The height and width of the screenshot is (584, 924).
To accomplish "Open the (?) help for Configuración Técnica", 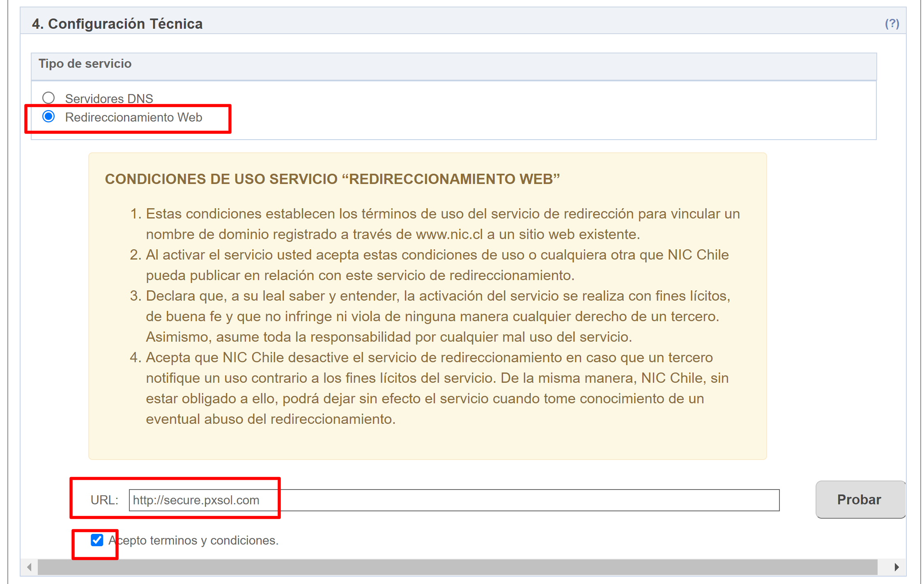I will 892,23.
